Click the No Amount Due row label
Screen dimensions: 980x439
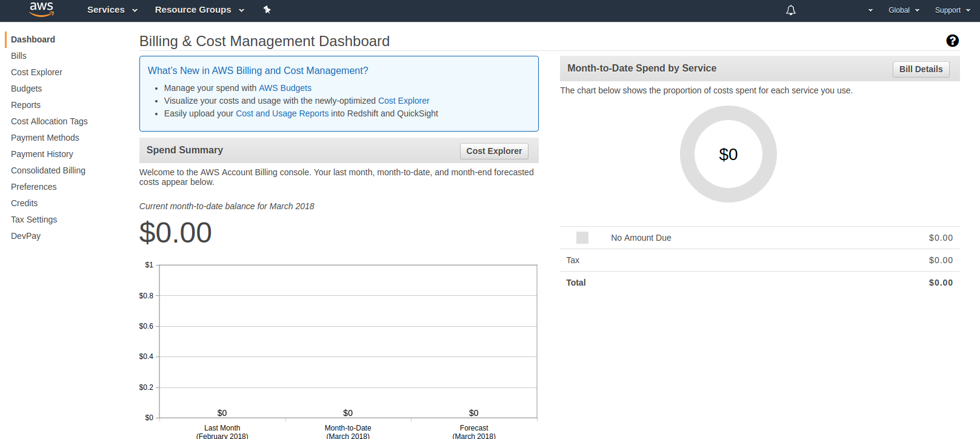pos(641,238)
